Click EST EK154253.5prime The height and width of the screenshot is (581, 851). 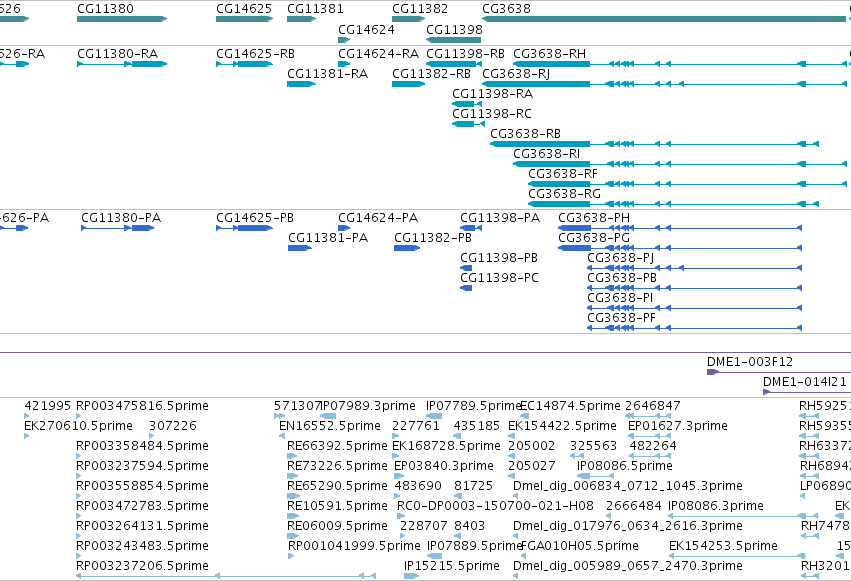point(737,556)
